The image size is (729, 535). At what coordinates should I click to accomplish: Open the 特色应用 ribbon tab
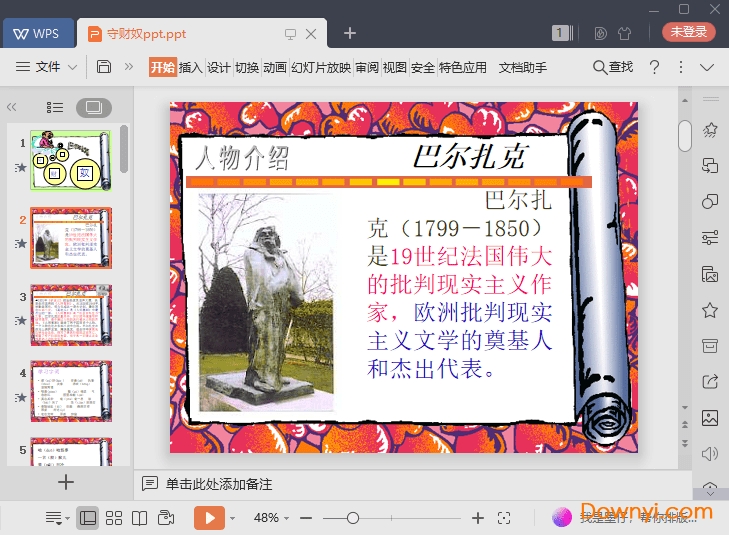(x=463, y=68)
